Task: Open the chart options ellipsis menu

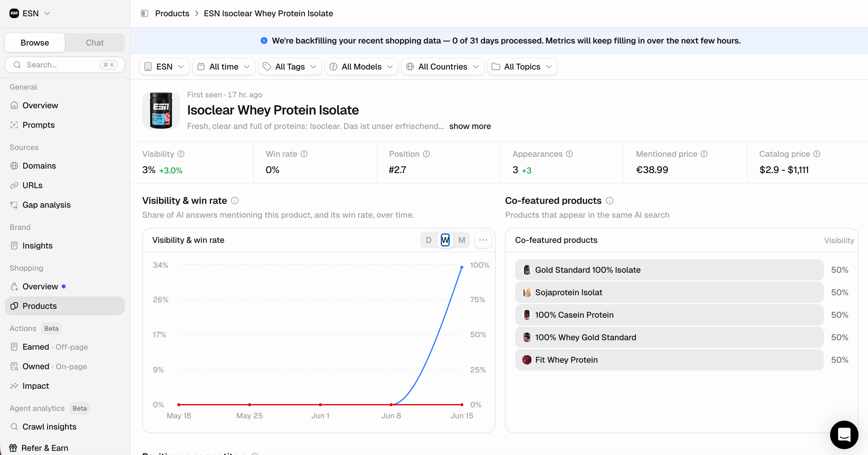Action: [483, 240]
